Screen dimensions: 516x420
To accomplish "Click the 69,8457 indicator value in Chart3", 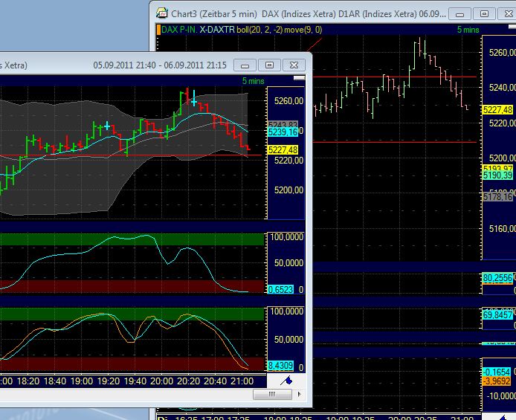I will coord(497,315).
